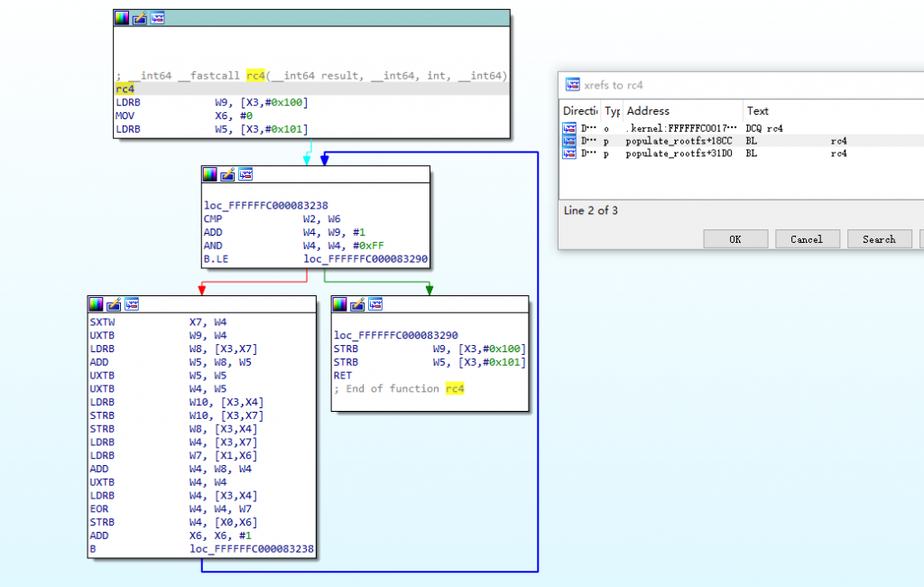Click pencil icon on loc_FFFFFFC000083290 node
Screen dimensions: 924x587
click(x=357, y=303)
